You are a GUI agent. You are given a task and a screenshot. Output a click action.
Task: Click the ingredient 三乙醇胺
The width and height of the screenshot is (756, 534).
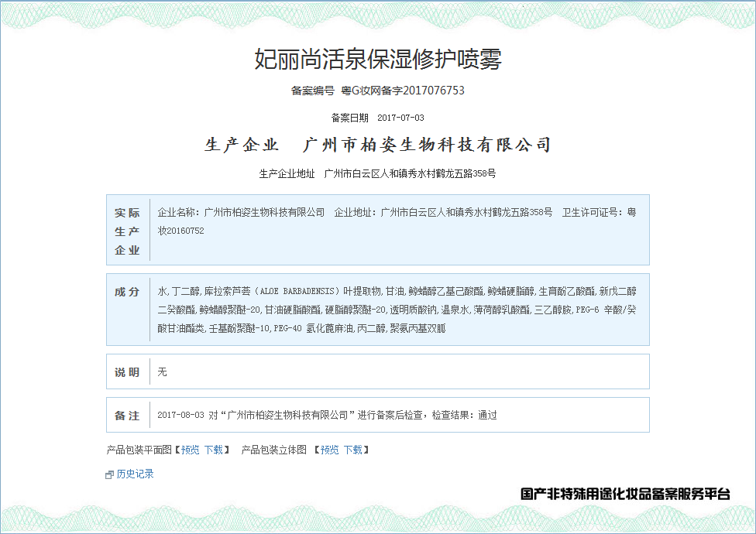click(x=552, y=310)
